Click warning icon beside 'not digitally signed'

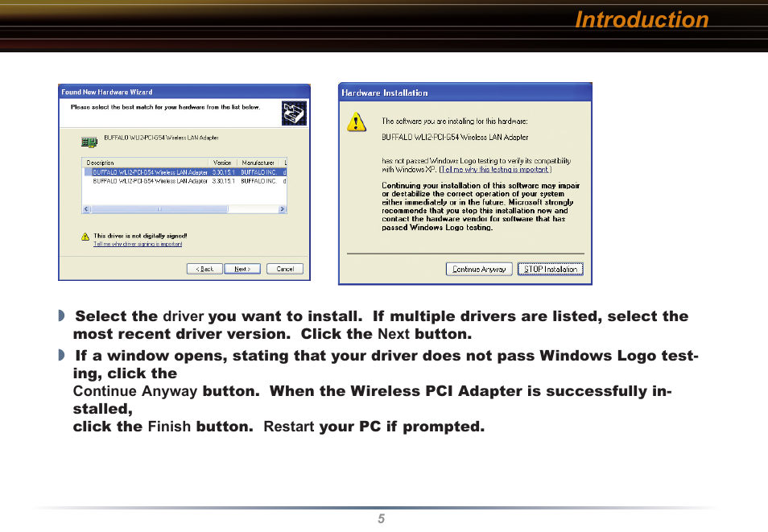[x=85, y=237]
